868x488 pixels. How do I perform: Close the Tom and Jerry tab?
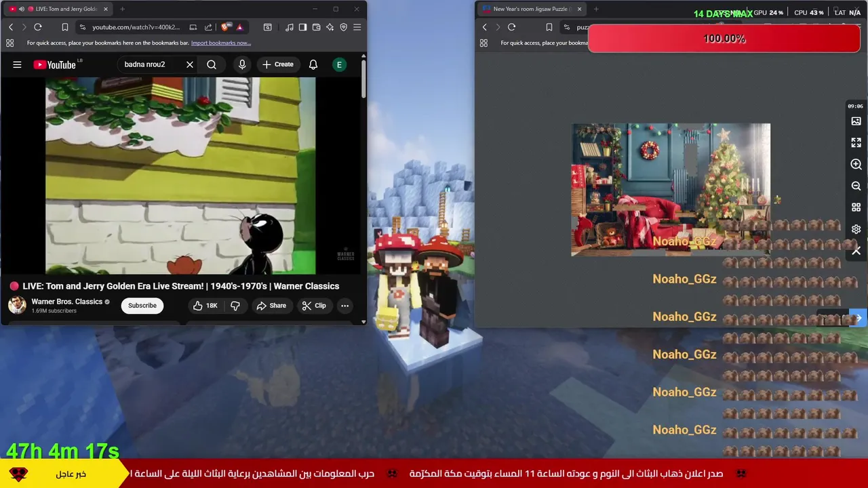coord(105,9)
